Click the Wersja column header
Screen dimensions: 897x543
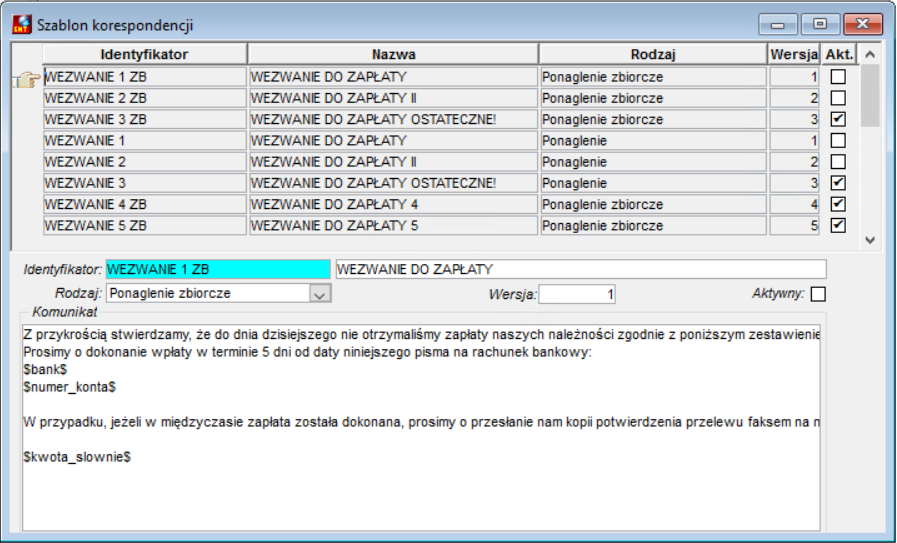point(794,54)
